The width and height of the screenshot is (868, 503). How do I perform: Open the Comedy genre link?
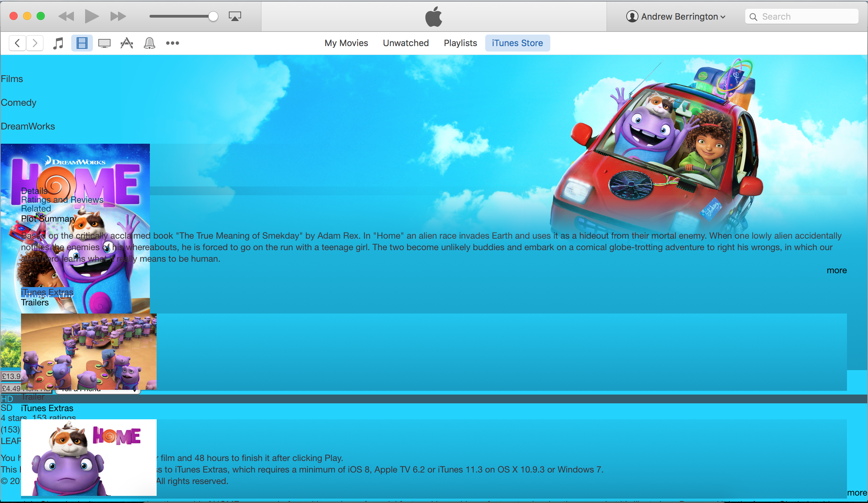tap(19, 103)
